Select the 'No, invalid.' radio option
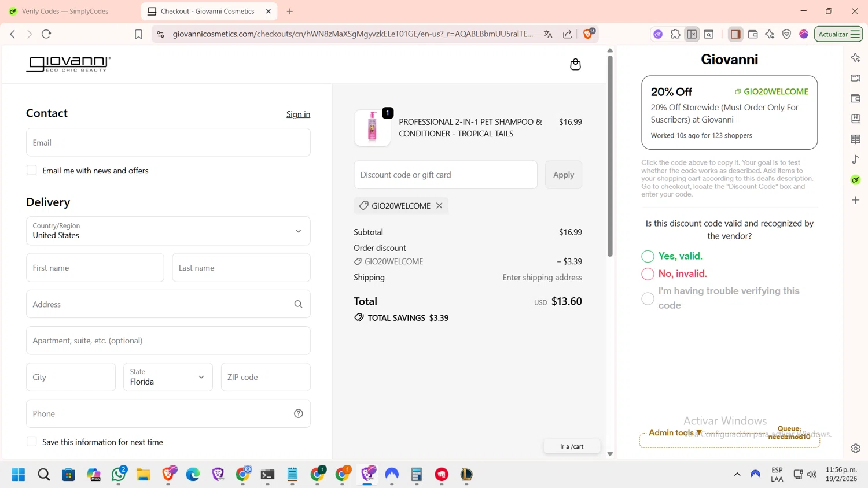Image resolution: width=868 pixels, height=488 pixels. click(648, 273)
